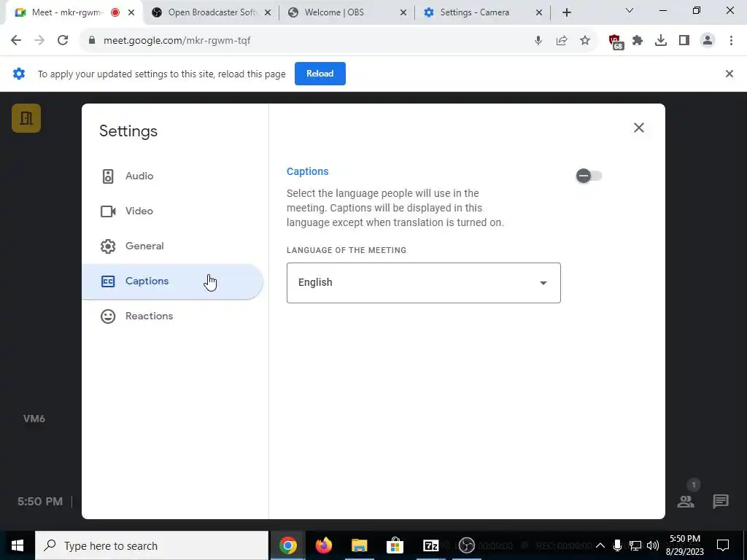Open Microsoft Store from the taskbar
The width and height of the screenshot is (747, 560).
(395, 545)
